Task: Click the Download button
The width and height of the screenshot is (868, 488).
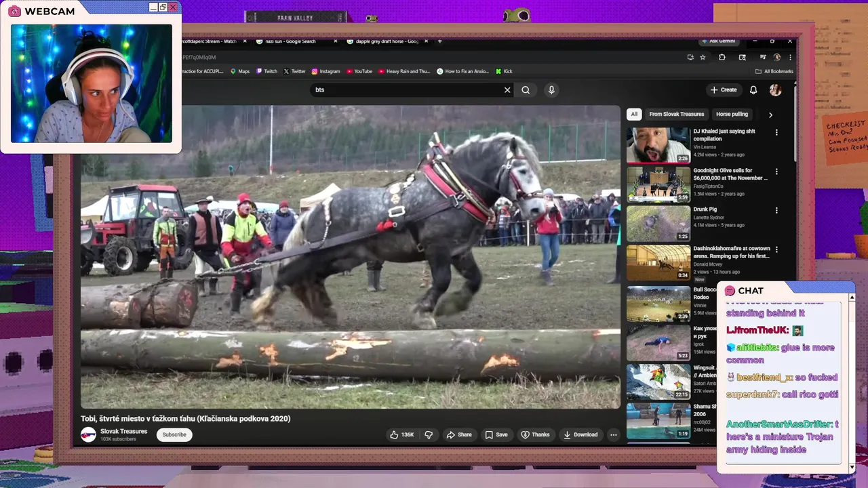Action: coord(580,434)
